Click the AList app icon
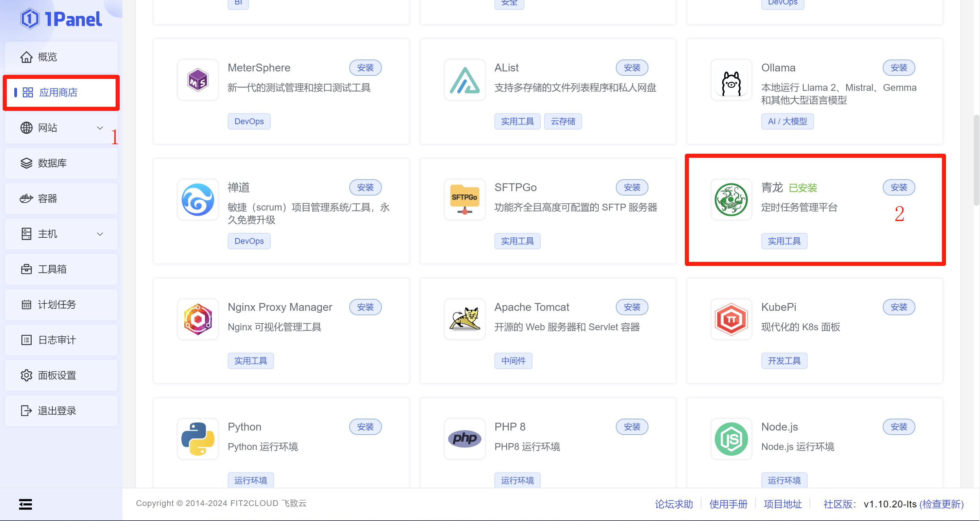 [464, 80]
